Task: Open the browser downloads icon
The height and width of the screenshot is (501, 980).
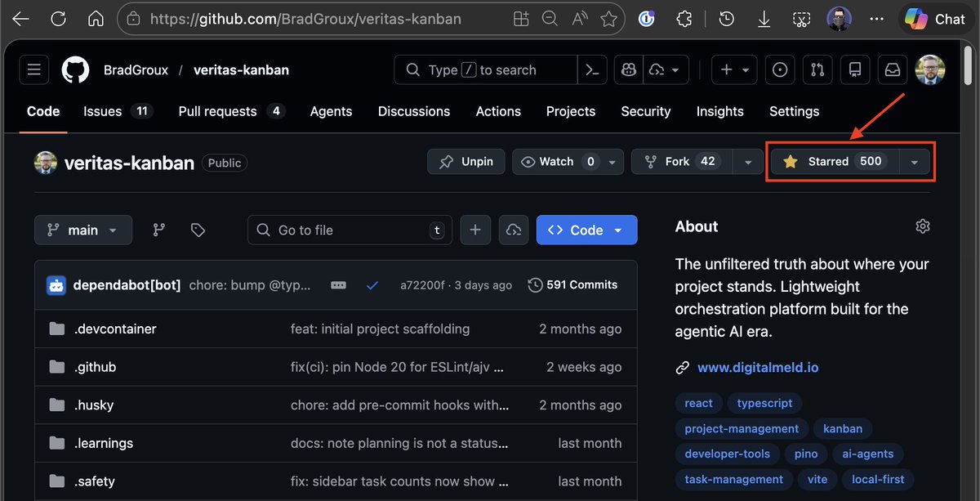Action: (x=764, y=19)
